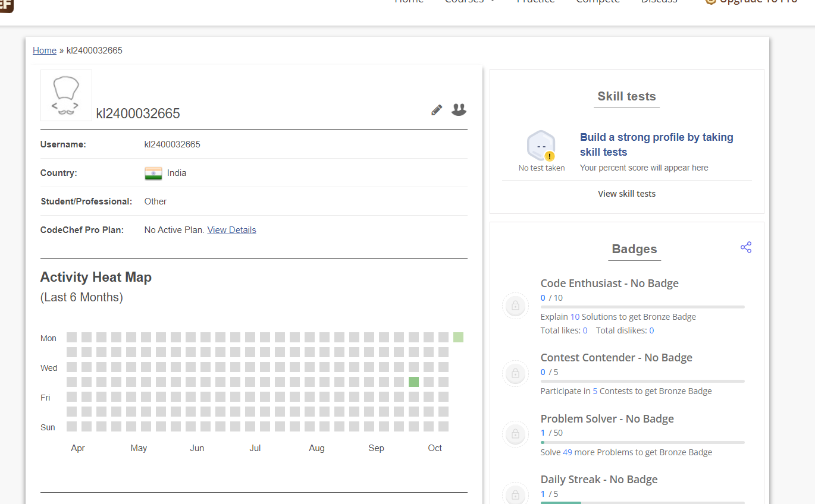Click the Oct month label on heat map
This screenshot has height=504, width=815.
435,448
